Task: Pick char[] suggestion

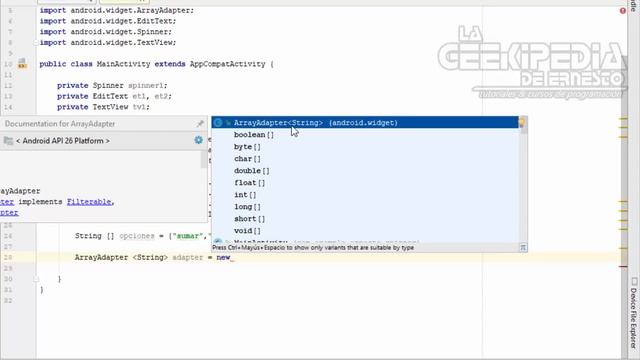Action: pos(365,159)
